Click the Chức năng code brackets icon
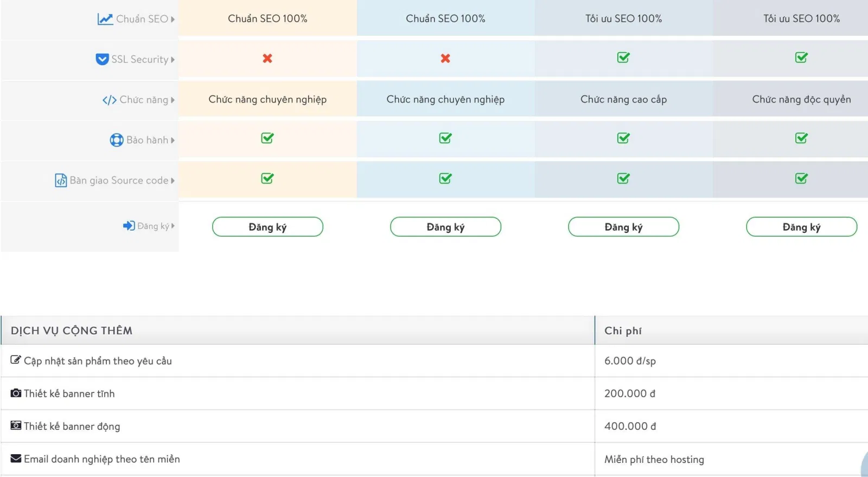This screenshot has width=868, height=477. coord(109,100)
